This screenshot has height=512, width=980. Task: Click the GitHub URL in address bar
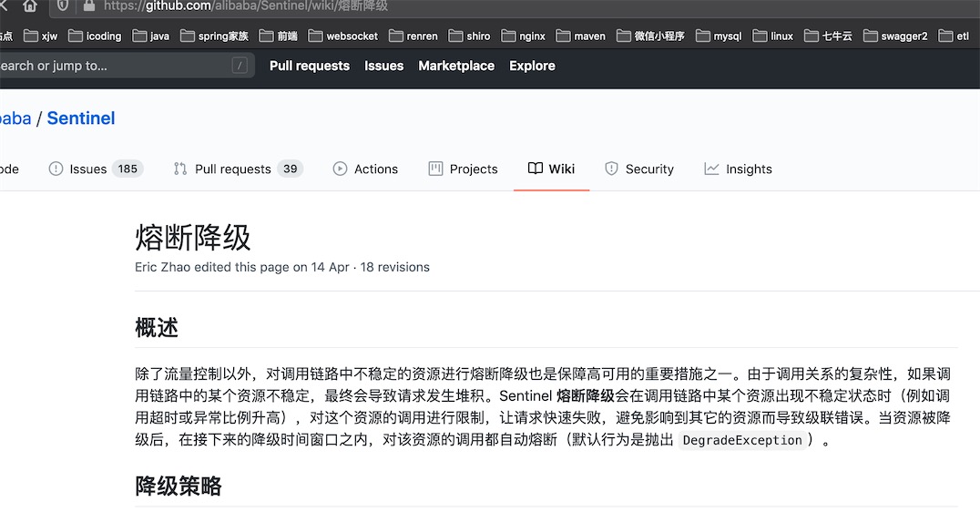point(246,5)
